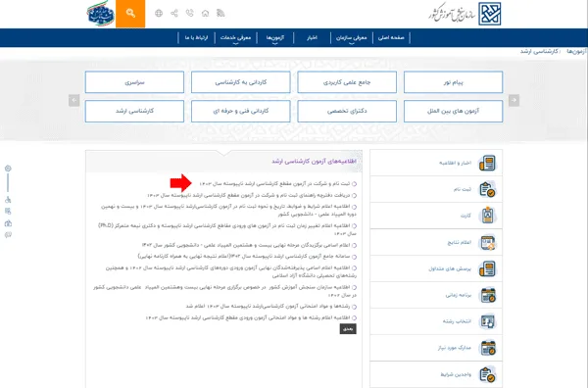588x388 pixels.
Task: Click the round emblem logo beside search
Action: point(101,14)
